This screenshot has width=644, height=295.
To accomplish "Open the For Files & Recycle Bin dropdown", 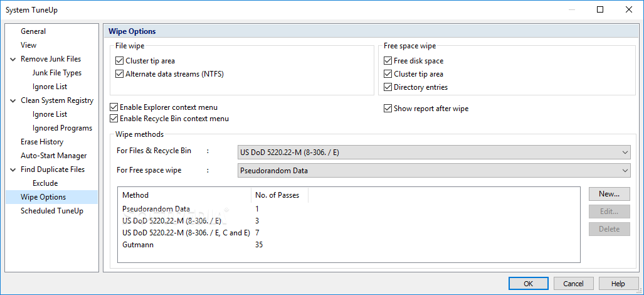I will pos(434,152).
